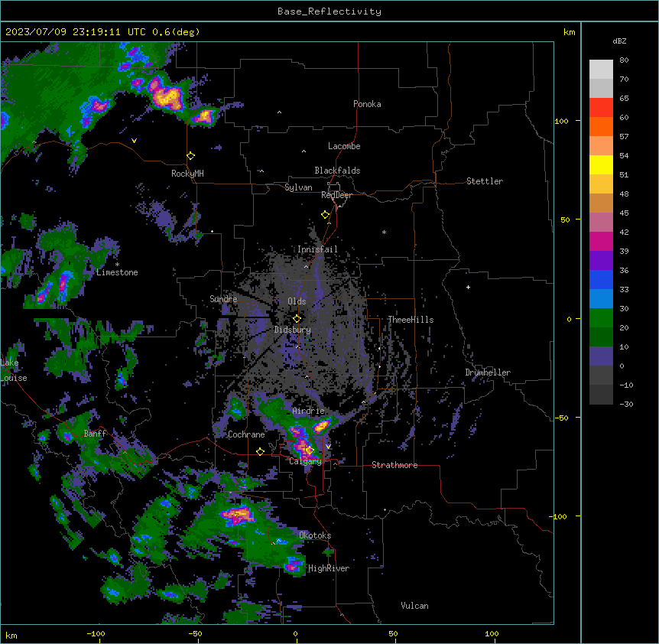Select the Drumheller city label
The width and height of the screenshot is (659, 644).
pos(488,372)
